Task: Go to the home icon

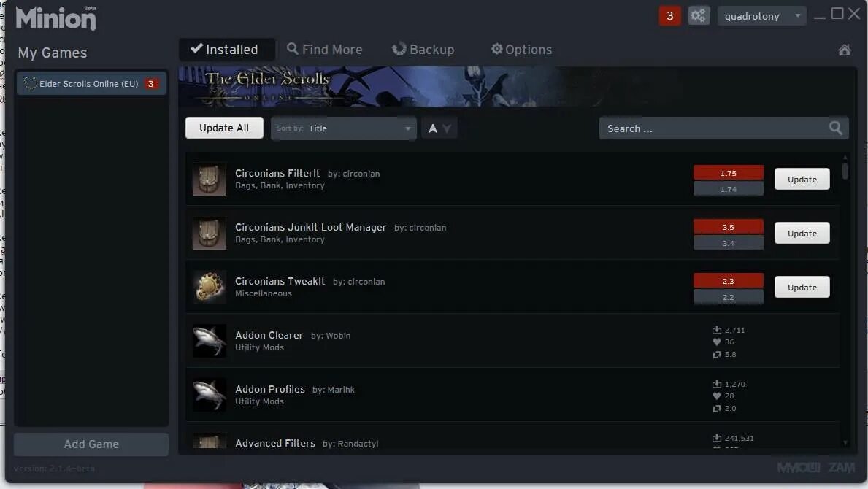Action: (x=844, y=50)
